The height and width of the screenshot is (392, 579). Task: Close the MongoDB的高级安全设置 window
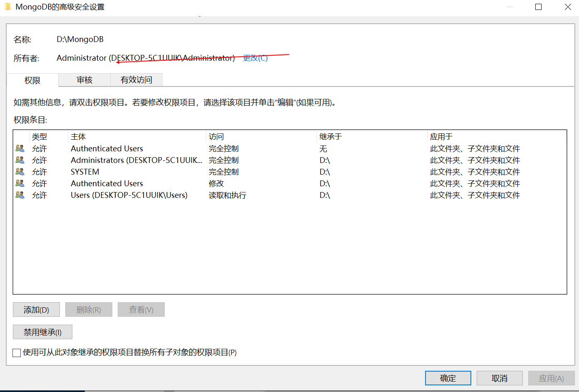click(x=568, y=7)
